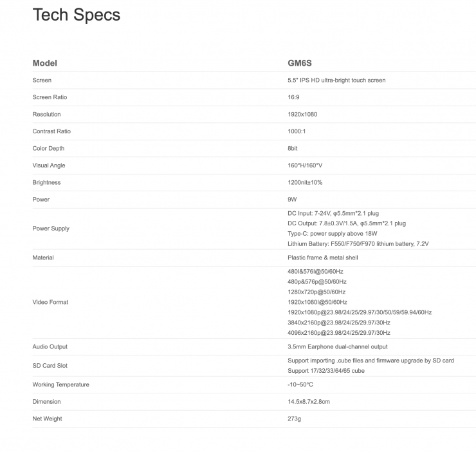Click the 1200nit±10% brightness value
476x452 pixels.
click(305, 183)
